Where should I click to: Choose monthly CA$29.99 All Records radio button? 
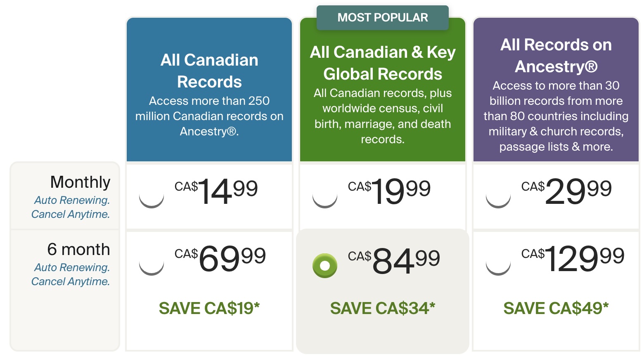click(498, 196)
